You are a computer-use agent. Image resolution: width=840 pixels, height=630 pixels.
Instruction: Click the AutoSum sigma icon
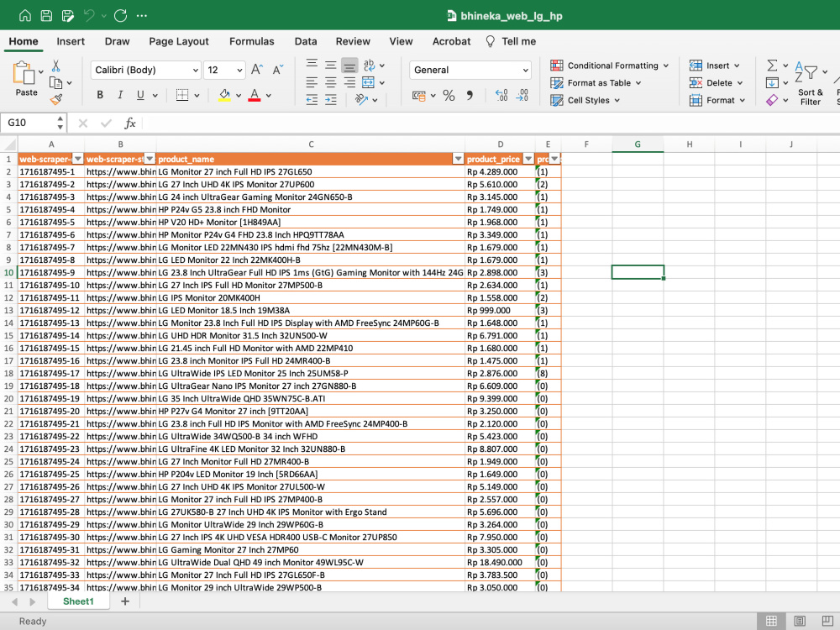[x=772, y=66]
